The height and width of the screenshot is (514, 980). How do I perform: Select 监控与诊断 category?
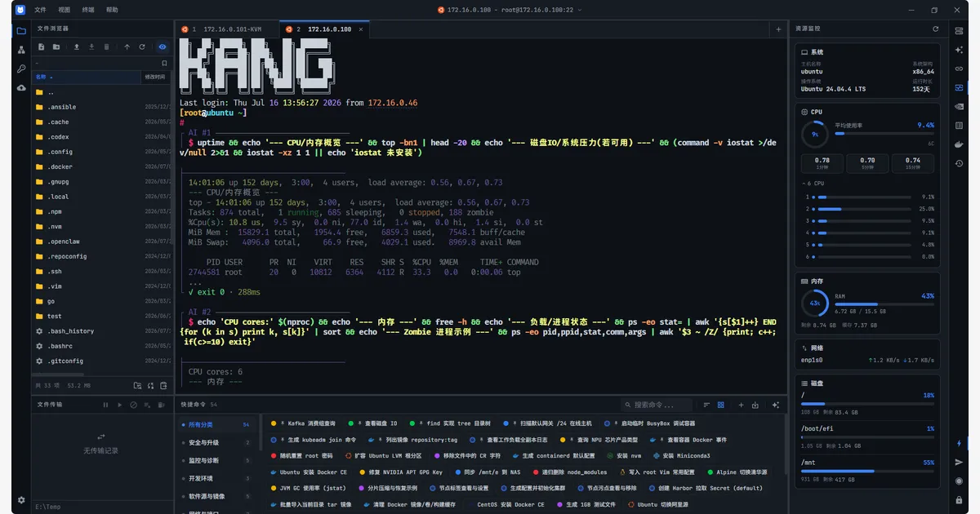pyautogui.click(x=216, y=460)
